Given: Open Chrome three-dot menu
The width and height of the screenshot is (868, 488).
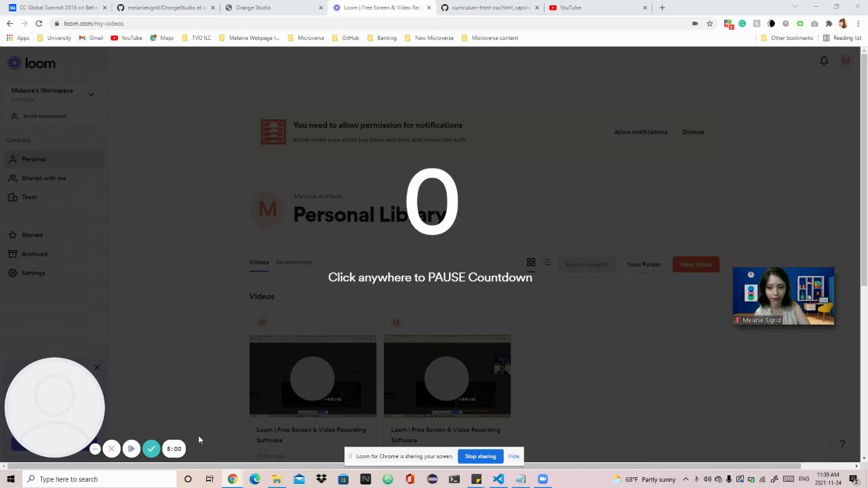Looking at the screenshot, I should point(858,24).
